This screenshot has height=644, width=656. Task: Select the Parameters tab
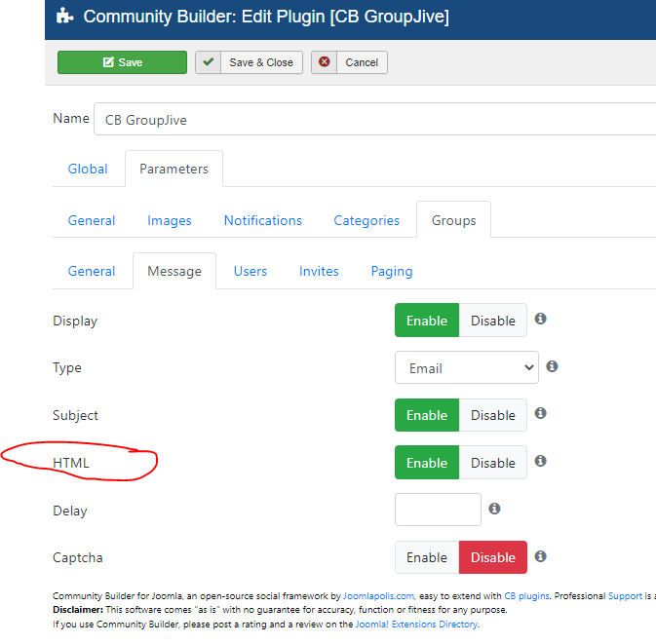(174, 169)
